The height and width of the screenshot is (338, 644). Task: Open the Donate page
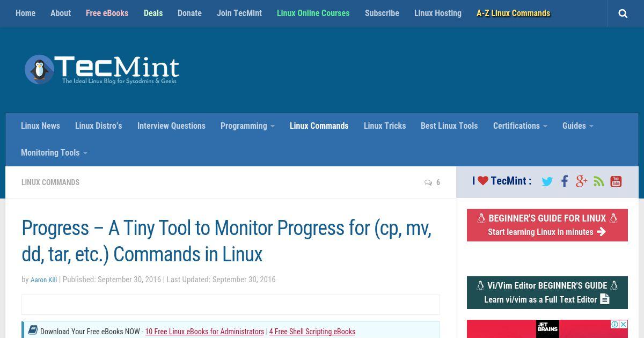[x=189, y=13]
